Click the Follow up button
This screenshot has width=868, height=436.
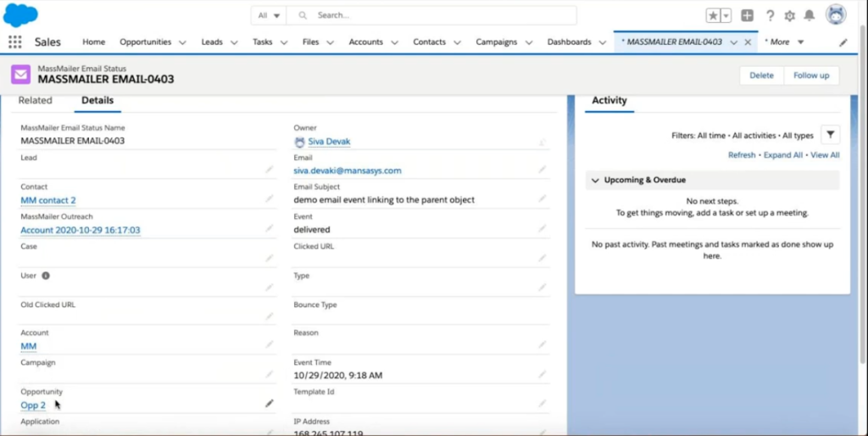[x=811, y=75]
